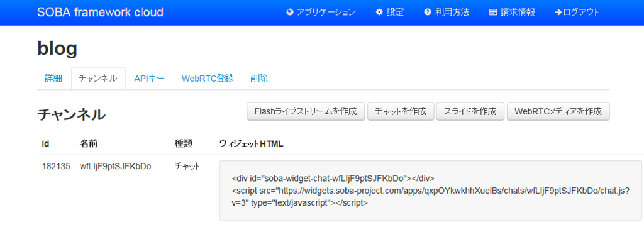Viewport: 644px width, 227px height.
Task: Click Flashライブストリームを作成 button
Action: point(306,111)
